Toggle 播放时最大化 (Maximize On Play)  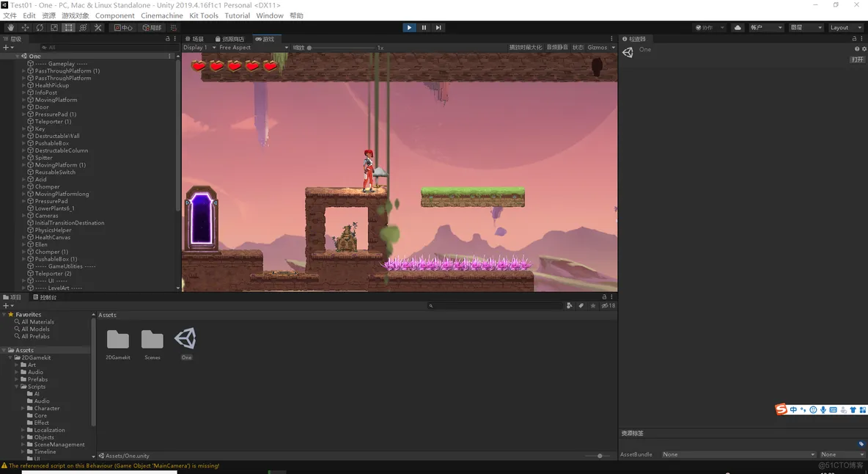click(526, 48)
